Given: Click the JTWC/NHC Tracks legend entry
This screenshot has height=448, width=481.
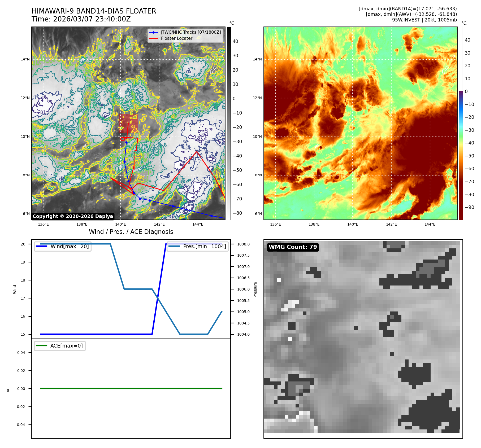Looking at the screenshot, I should click(185, 32).
